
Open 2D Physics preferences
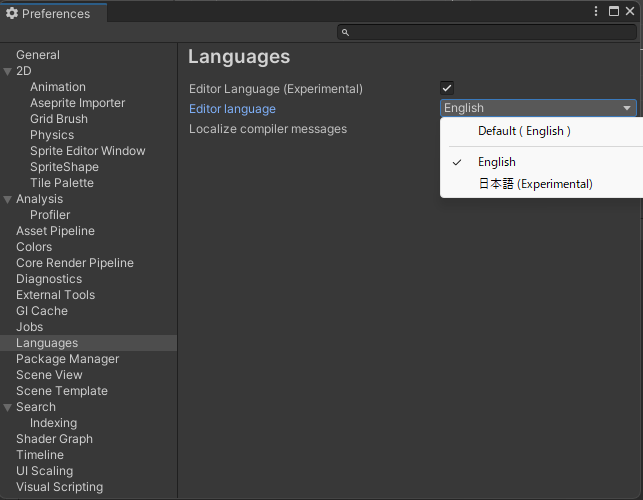tap(52, 135)
